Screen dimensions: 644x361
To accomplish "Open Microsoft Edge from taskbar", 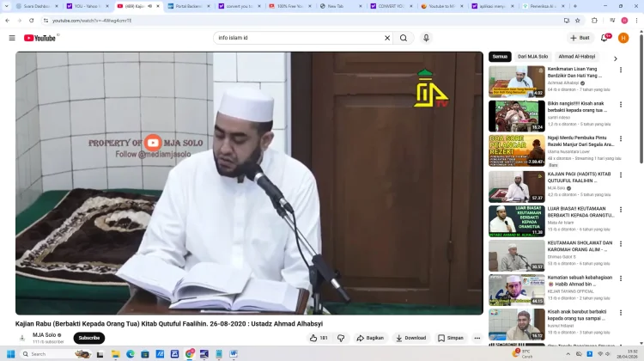I will (x=131, y=354).
